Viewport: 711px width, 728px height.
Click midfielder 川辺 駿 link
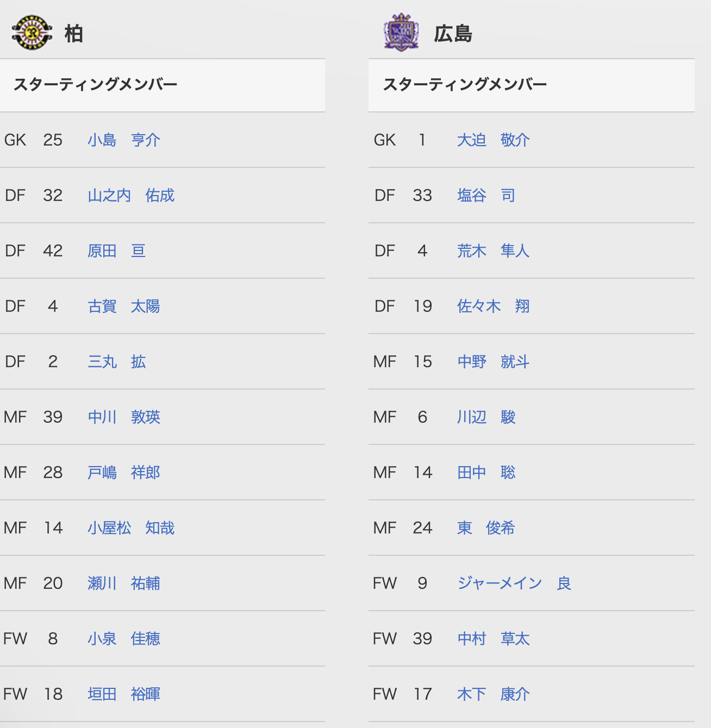486,417
